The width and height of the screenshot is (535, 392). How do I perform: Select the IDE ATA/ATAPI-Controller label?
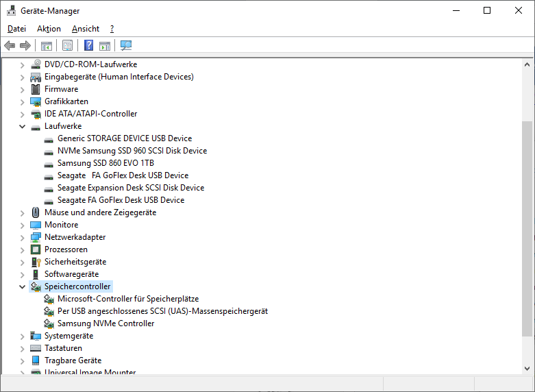tap(90, 114)
